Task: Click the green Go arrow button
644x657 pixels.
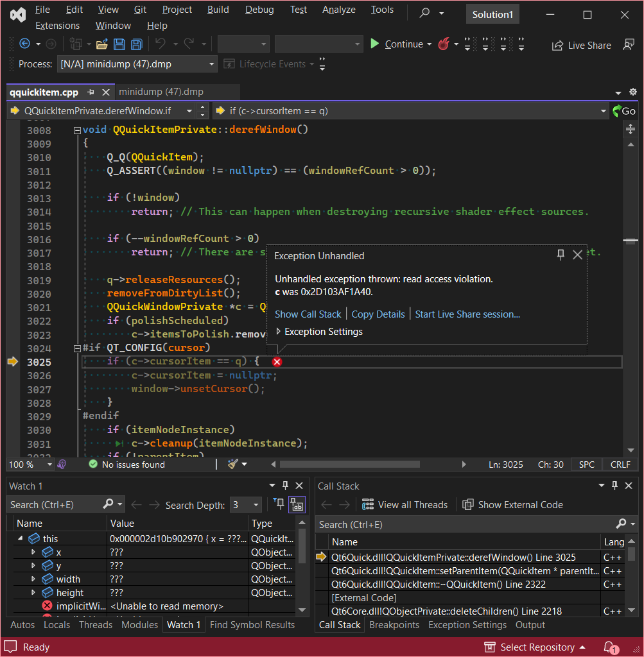Action: (x=624, y=111)
